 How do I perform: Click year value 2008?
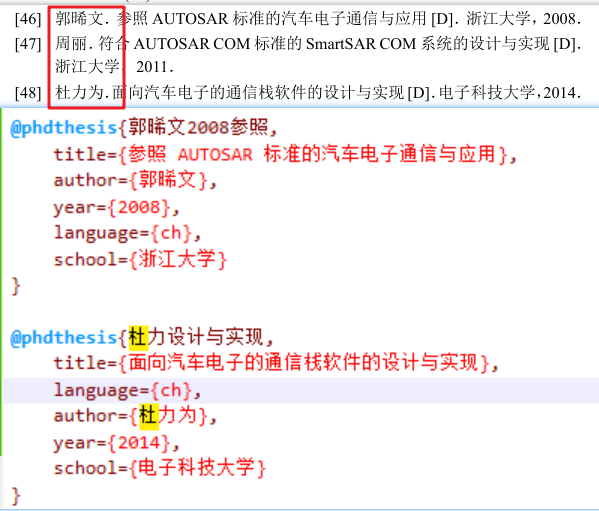139,207
